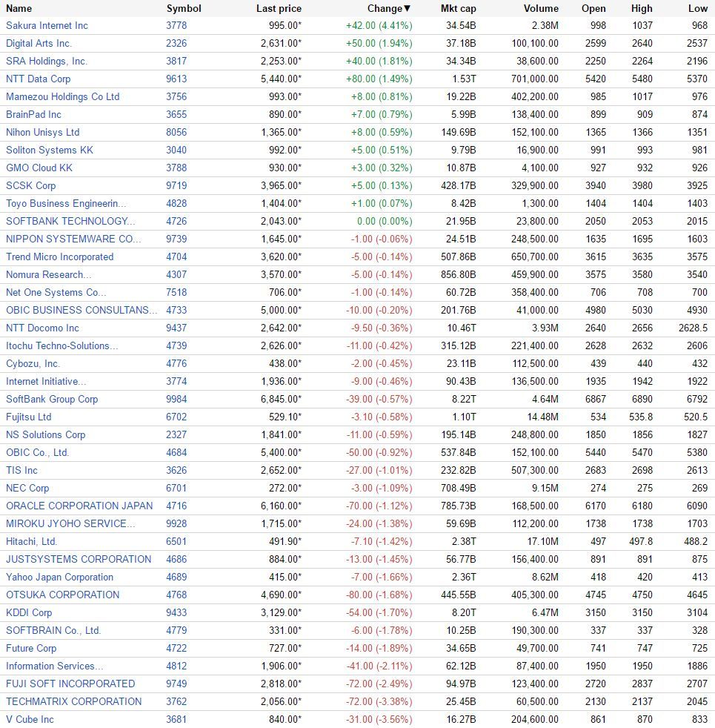Select the -31.00 (-3.56%) change value
The height and width of the screenshot is (728, 715).
(x=379, y=720)
